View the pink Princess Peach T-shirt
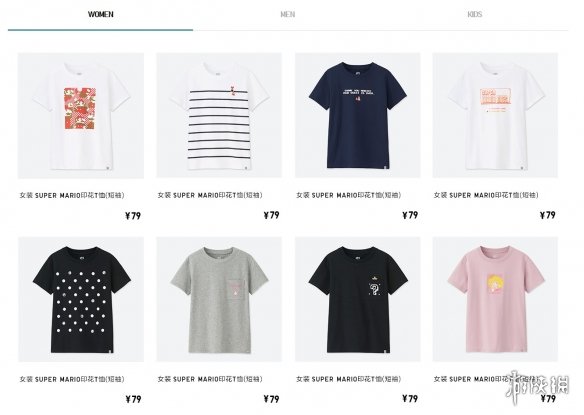This screenshot has height=415, width=584. click(x=495, y=300)
